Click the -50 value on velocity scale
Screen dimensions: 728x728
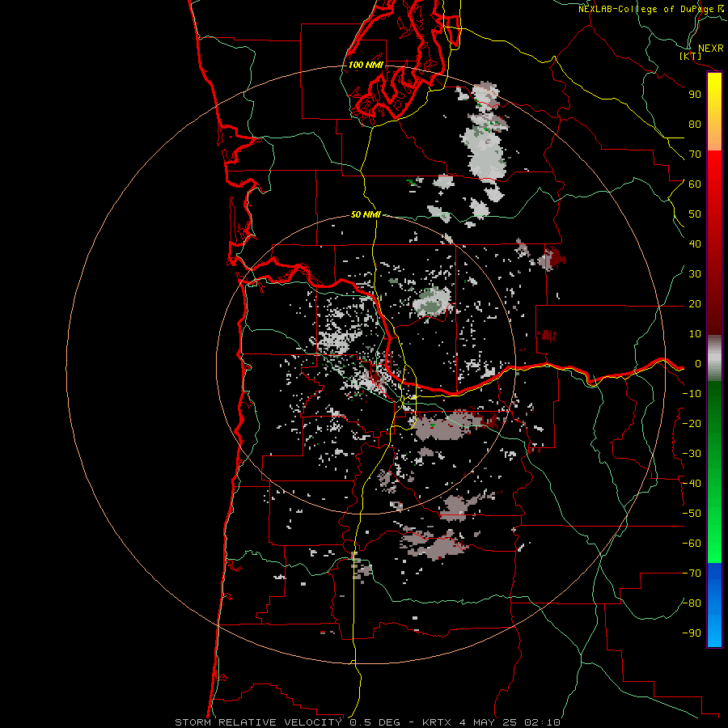click(x=692, y=514)
